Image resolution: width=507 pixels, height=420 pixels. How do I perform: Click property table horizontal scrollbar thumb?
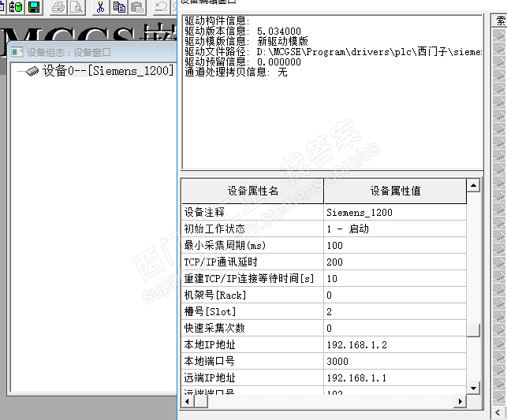coord(201,401)
